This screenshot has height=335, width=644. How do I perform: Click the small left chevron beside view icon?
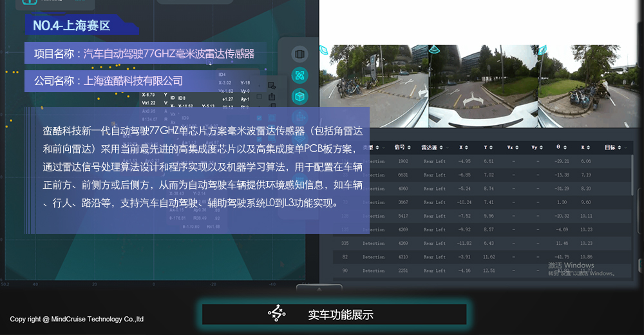click(x=259, y=86)
